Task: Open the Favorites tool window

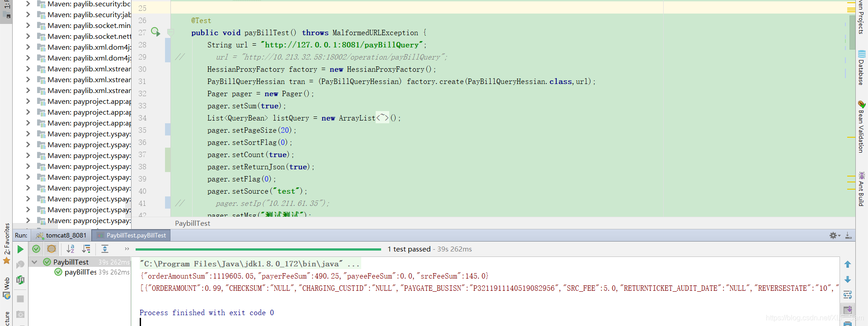Action: (x=6, y=244)
